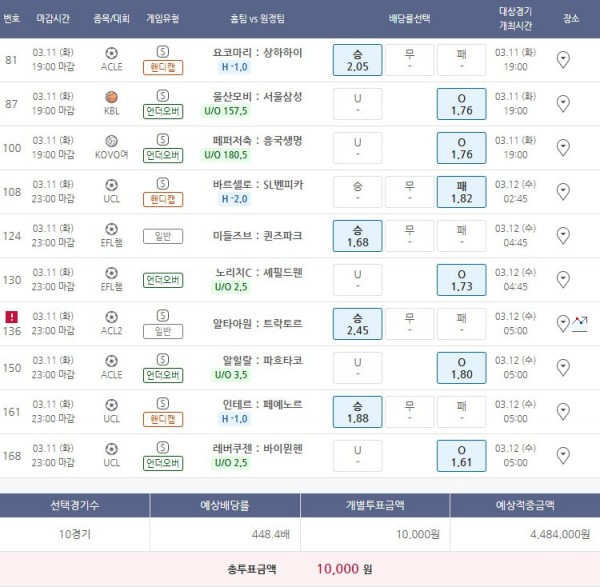Click 배당률선택 column header
Image resolution: width=600 pixels, height=587 pixels.
(x=409, y=19)
